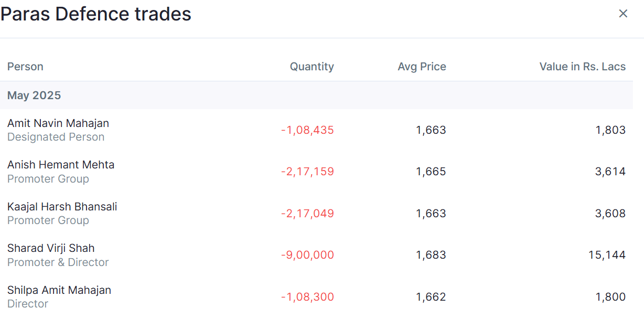Click the name Kaajal Harsh Bhansali
Viewport: 644px width, 318px height.
click(x=62, y=207)
